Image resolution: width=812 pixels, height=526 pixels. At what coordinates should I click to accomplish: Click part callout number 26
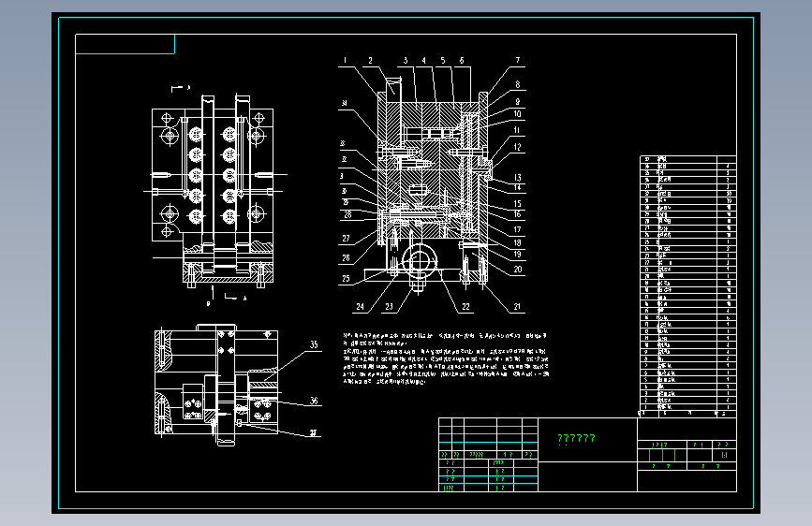pos(346,257)
